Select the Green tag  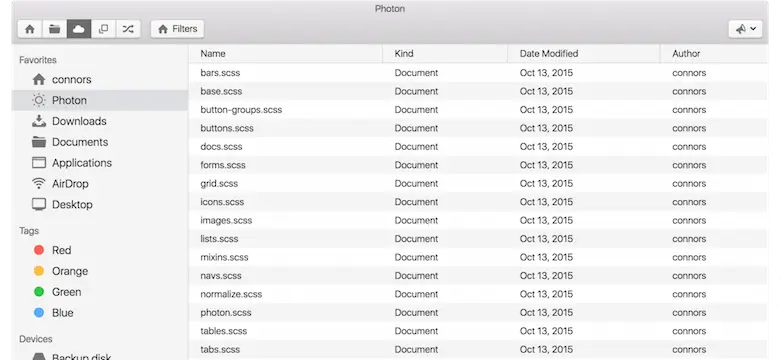tap(99, 292)
